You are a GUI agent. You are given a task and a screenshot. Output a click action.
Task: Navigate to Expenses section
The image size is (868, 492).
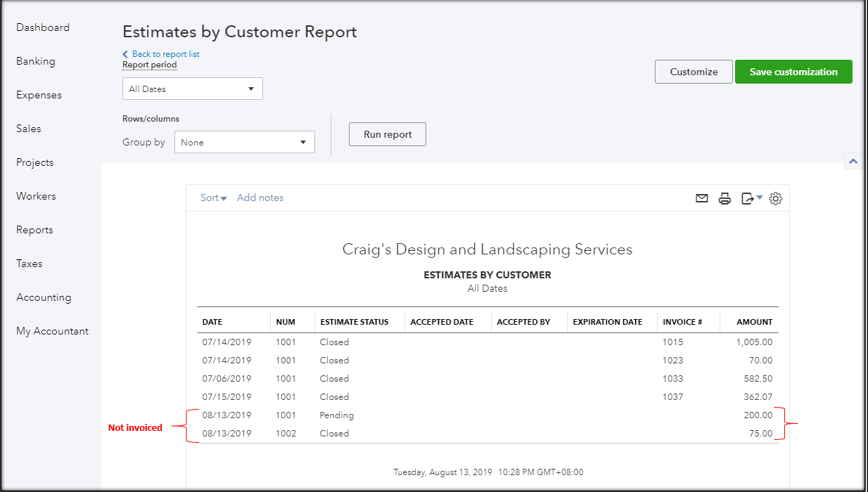coord(39,95)
